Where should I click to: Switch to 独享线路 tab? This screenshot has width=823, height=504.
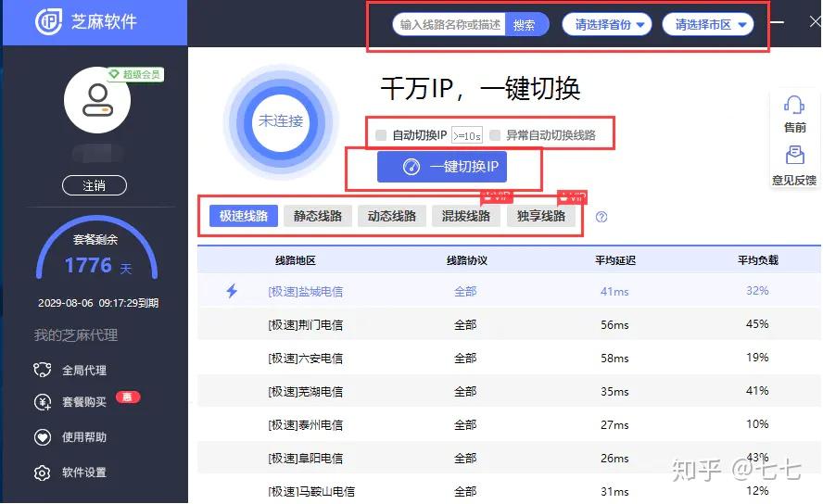540,216
